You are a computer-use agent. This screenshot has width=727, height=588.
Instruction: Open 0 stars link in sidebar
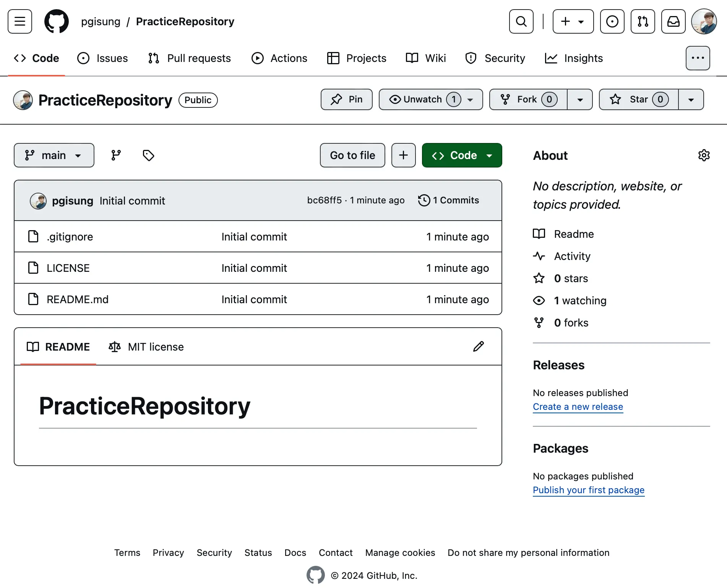coord(560,278)
